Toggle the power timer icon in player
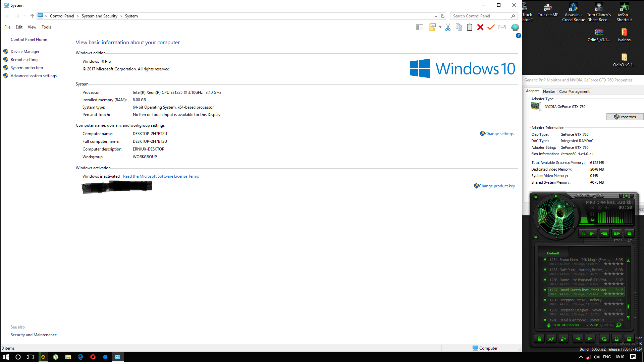 600,208
